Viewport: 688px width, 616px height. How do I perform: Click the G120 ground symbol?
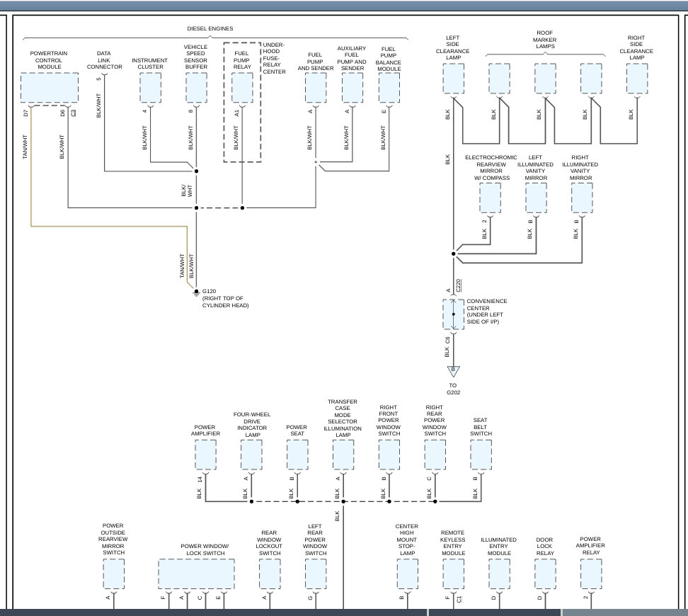pyautogui.click(x=196, y=292)
